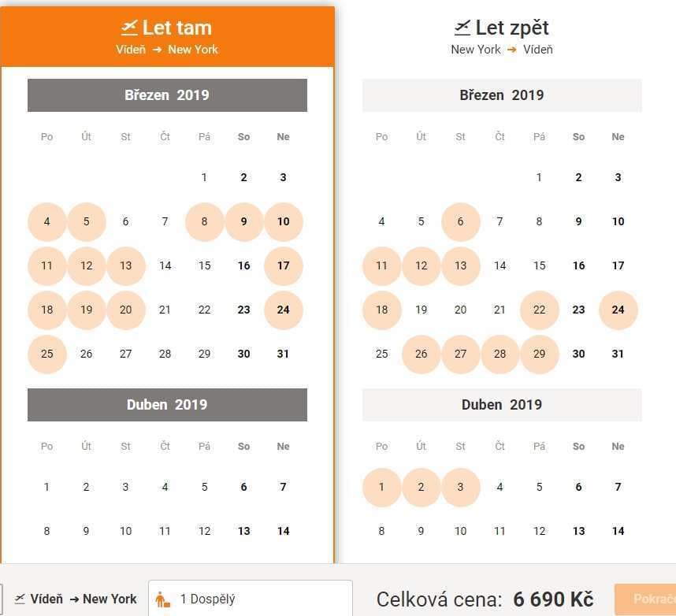Click the outbound Březen 2019 month header
The height and width of the screenshot is (616, 676).
click(167, 95)
